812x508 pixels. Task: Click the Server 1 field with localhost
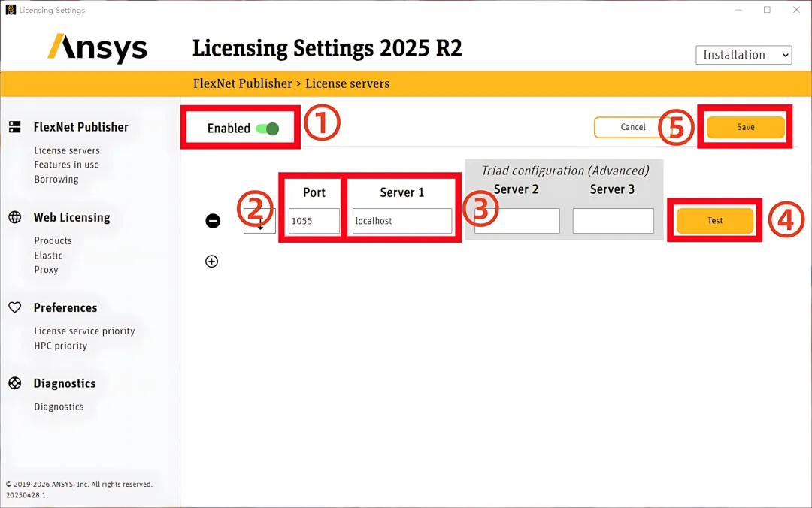click(x=402, y=221)
